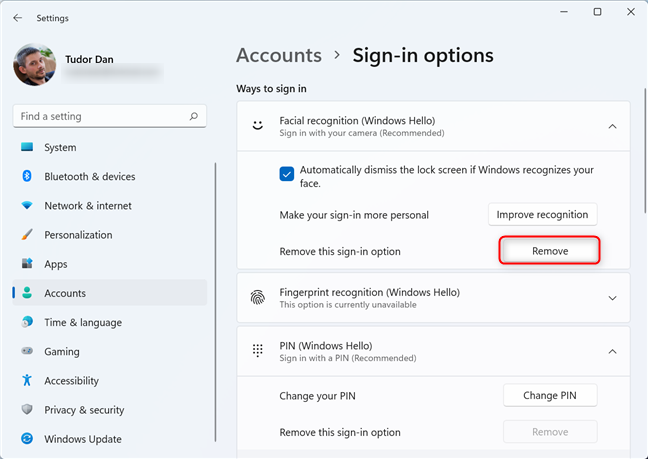Click Accounts in the breadcrumb
This screenshot has height=459, width=648.
coord(279,55)
